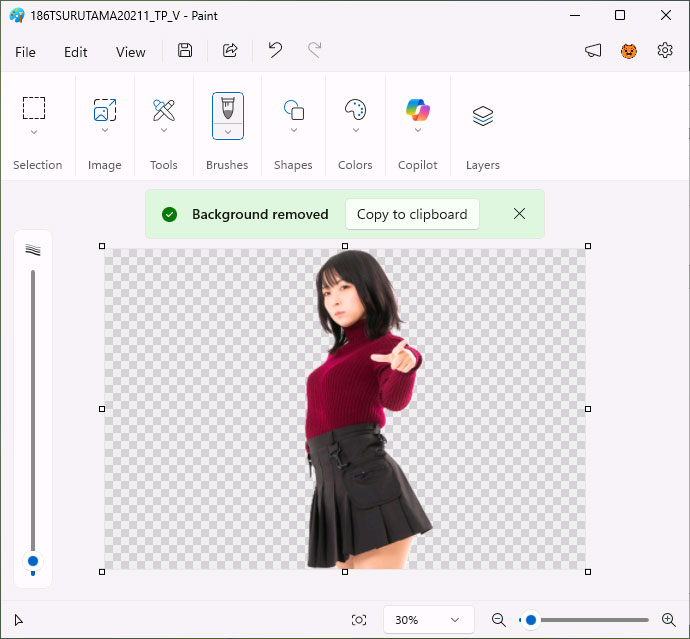Viewport: 690px width, 639px height.
Task: Expand the Brushes dropdown chevron
Action: (x=228, y=132)
